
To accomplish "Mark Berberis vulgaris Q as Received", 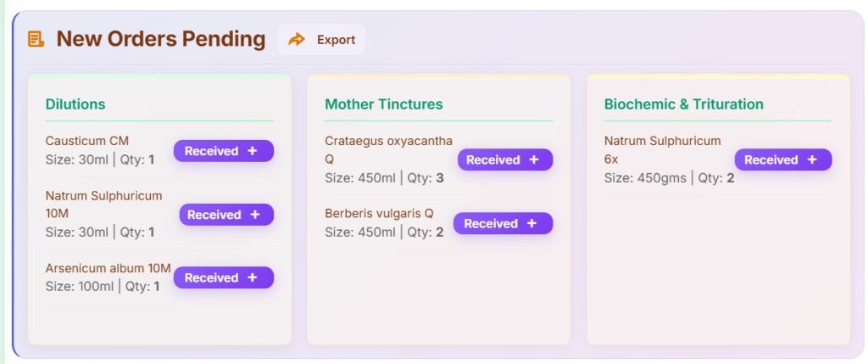I will click(491, 223).
